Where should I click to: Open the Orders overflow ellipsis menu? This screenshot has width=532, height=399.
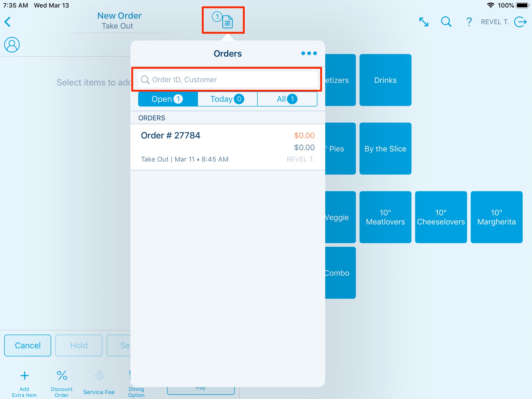309,53
